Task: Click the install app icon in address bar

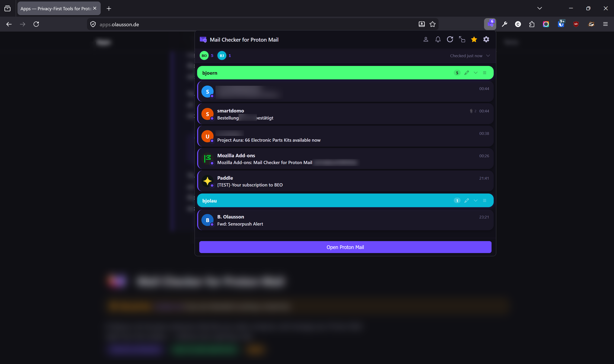Action: [422, 24]
